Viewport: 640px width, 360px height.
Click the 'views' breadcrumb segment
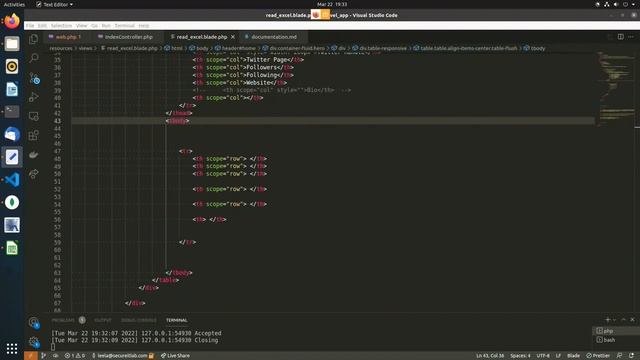[x=85, y=48]
